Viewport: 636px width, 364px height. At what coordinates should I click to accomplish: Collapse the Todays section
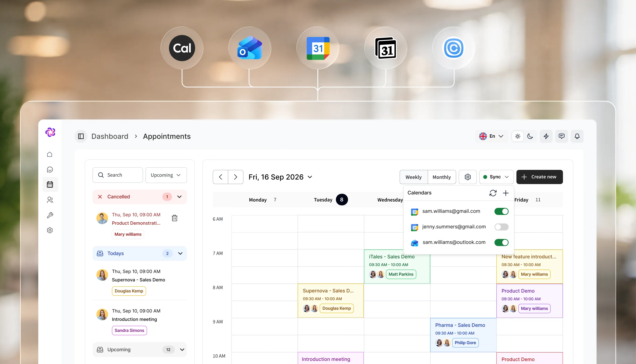tap(180, 253)
